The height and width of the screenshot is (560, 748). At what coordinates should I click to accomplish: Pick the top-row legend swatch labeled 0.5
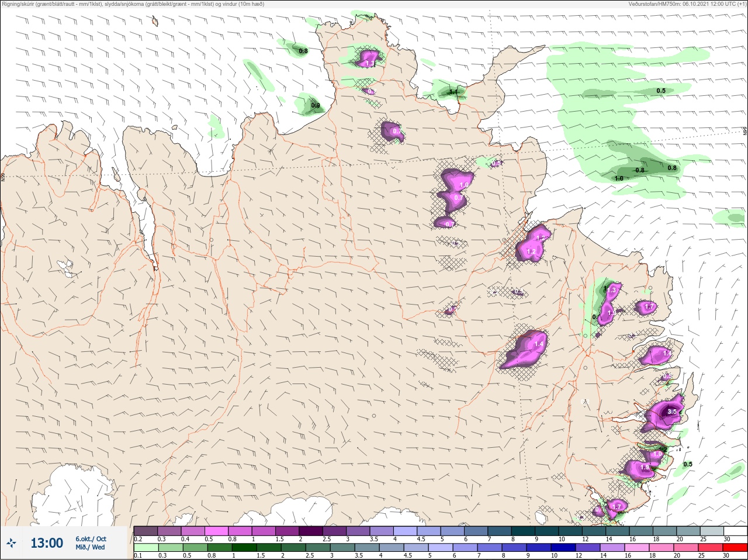point(216,531)
